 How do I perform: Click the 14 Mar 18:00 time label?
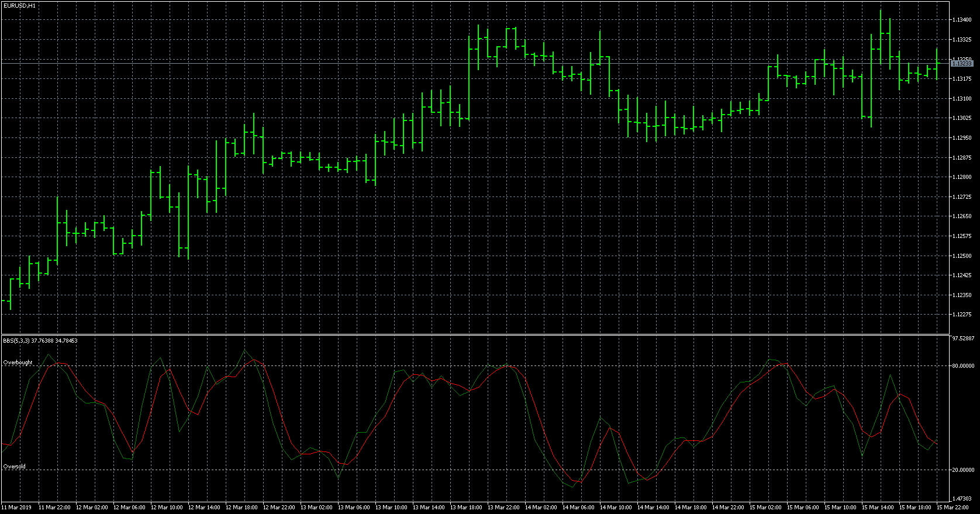(x=691, y=508)
